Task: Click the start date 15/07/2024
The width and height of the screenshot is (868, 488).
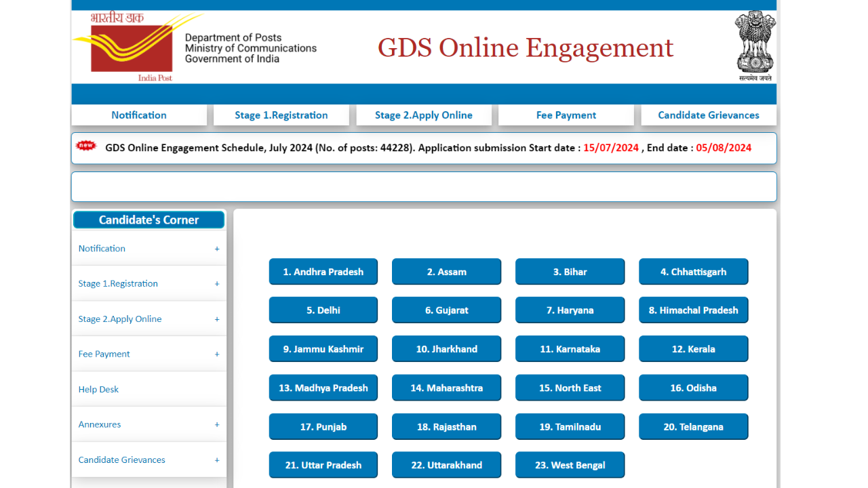Action: click(x=611, y=148)
